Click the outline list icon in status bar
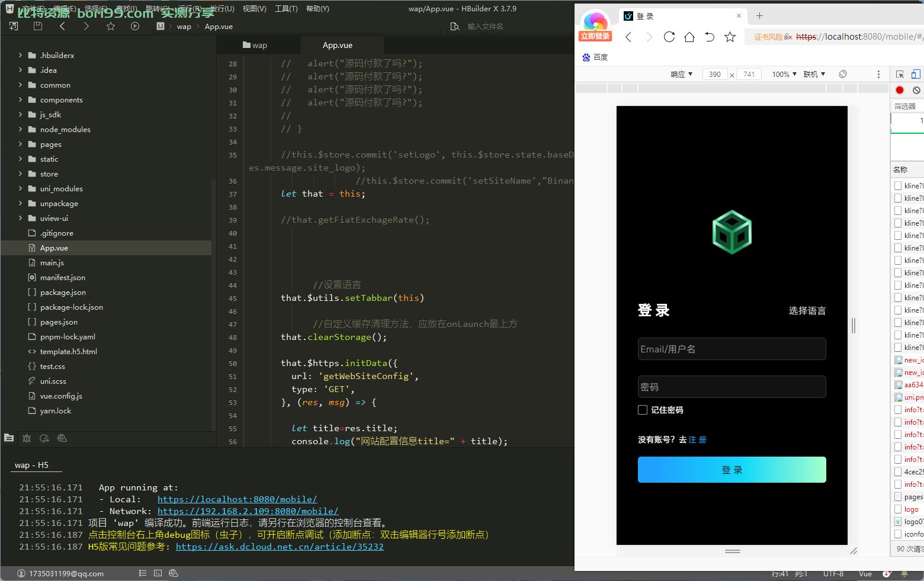Screen dimensions: 924x581 coord(143,573)
